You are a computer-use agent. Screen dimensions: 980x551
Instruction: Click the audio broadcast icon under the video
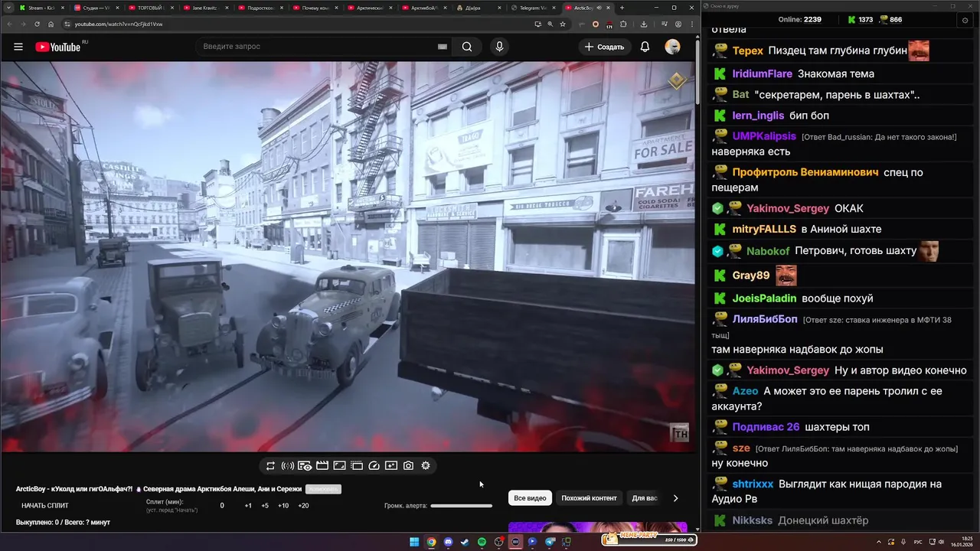coord(287,465)
